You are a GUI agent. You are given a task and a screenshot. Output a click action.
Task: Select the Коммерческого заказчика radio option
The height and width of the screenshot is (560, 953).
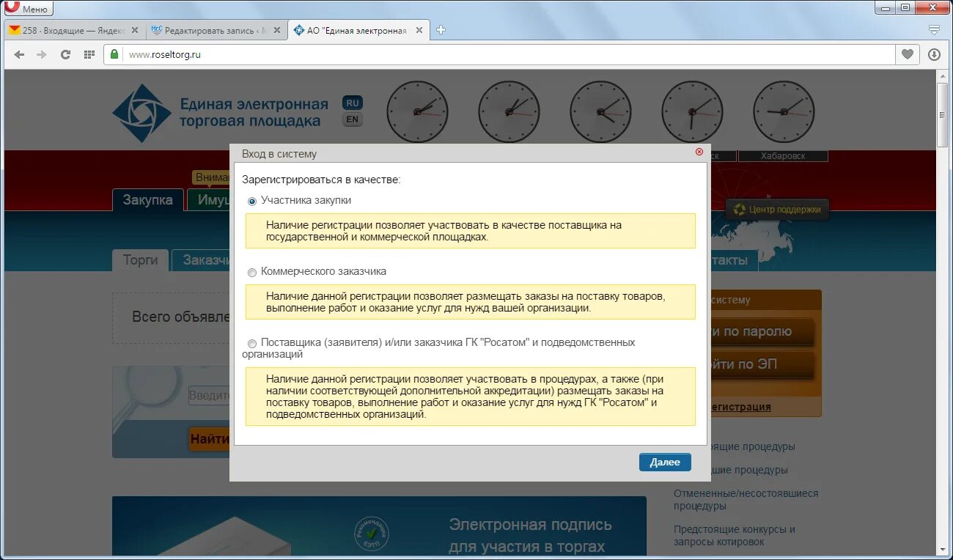point(252,272)
